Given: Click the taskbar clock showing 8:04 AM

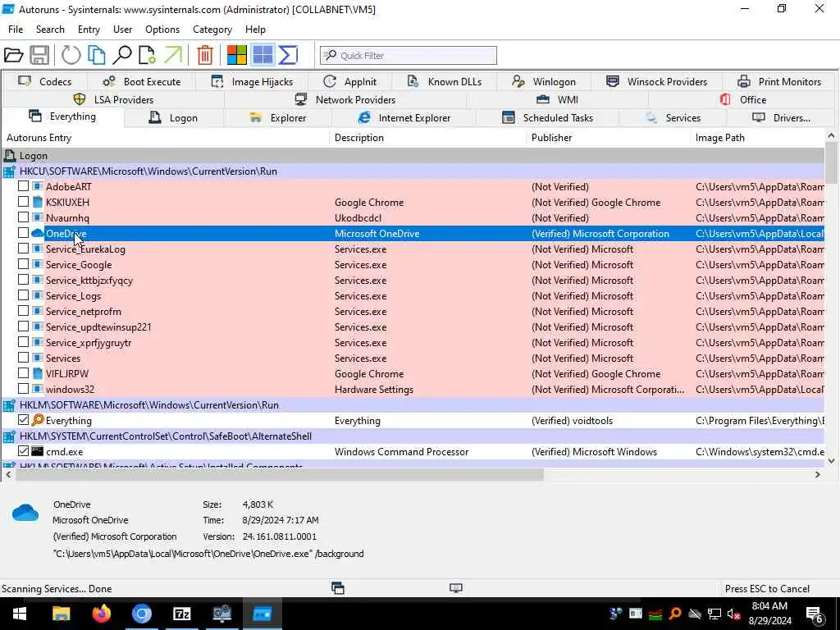Looking at the screenshot, I should pos(769,614).
